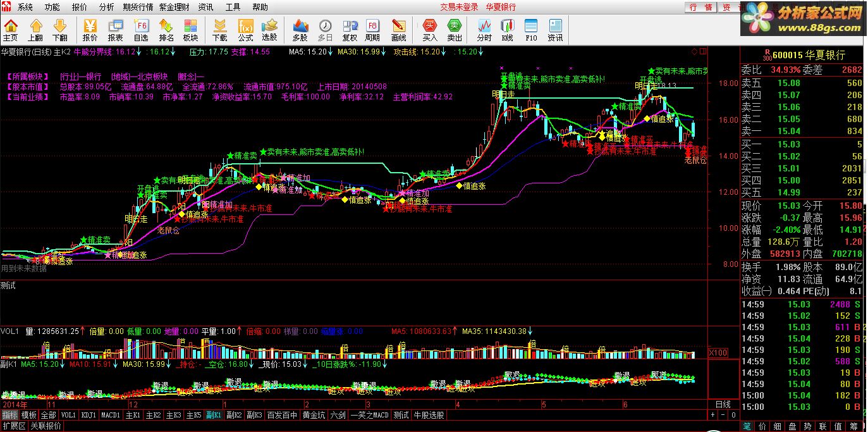Open the 分析 menu
868x432 pixels.
tap(107, 7)
